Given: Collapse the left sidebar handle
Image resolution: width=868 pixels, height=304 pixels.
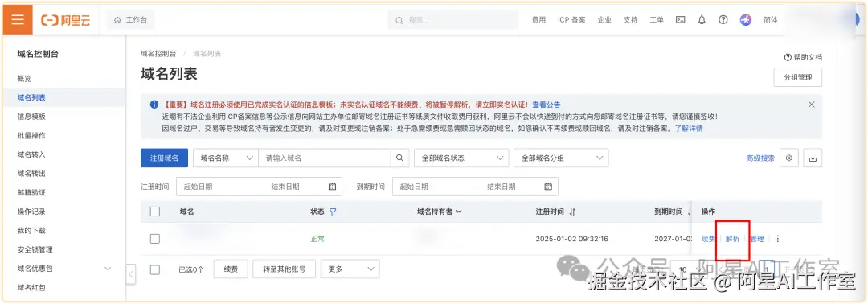Looking at the screenshot, I should [x=131, y=274].
